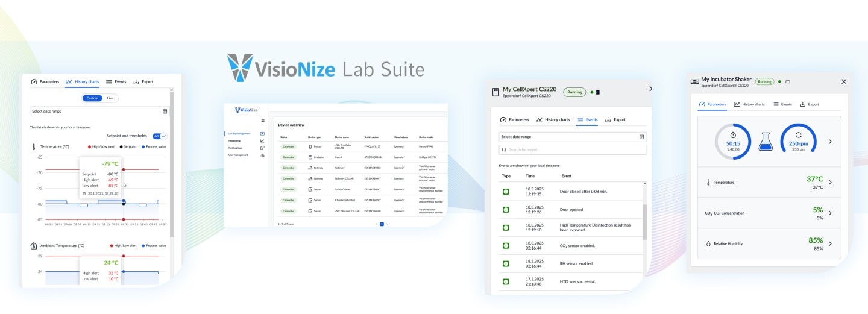The width and height of the screenshot is (868, 314).
Task: Click Connected status of Freezer row
Action: click(x=289, y=146)
